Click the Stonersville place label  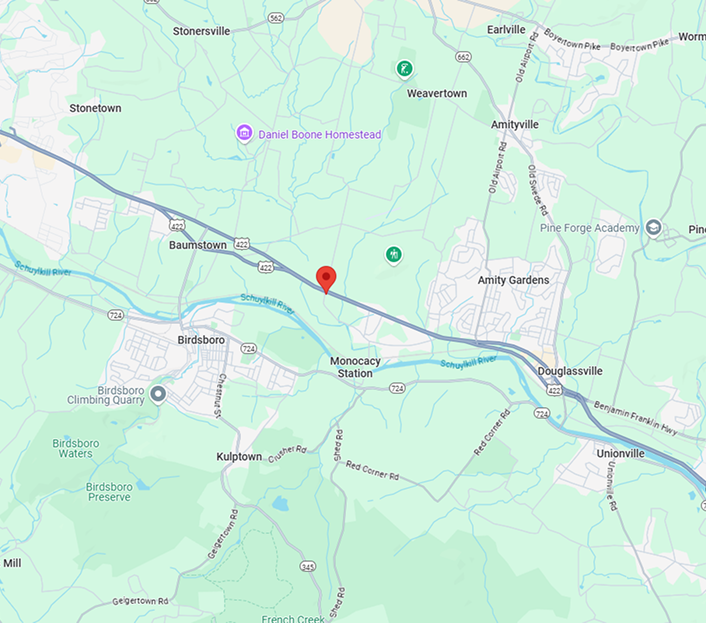click(x=201, y=31)
